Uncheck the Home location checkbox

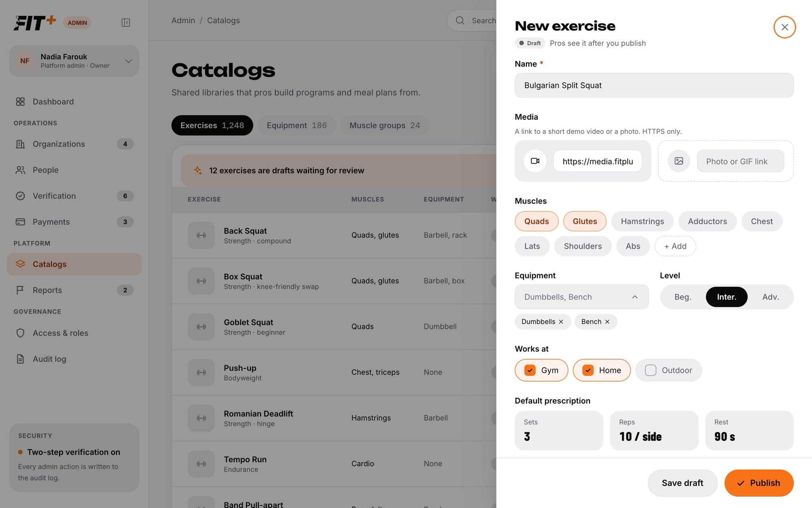588,370
